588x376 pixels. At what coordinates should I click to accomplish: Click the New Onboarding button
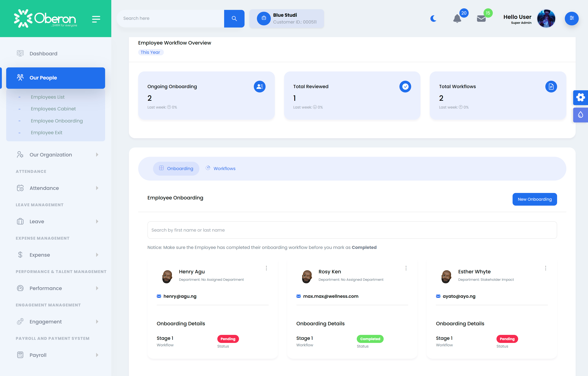[535, 199]
